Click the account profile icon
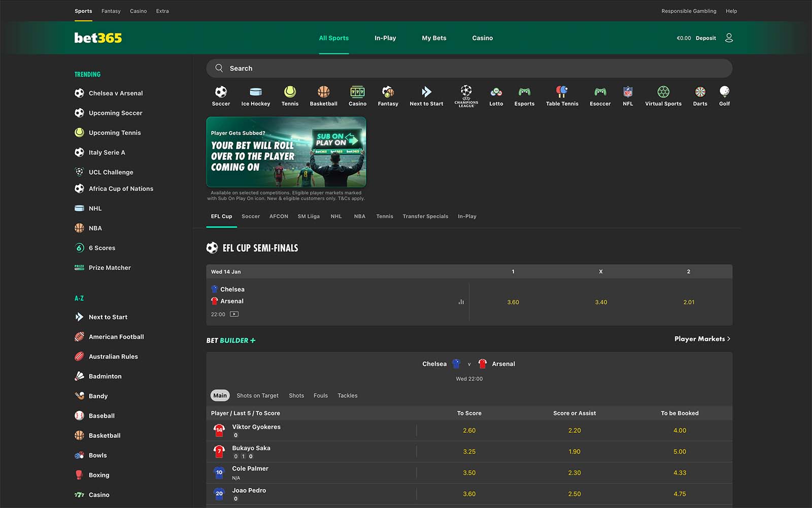The image size is (812, 508). [x=729, y=38]
